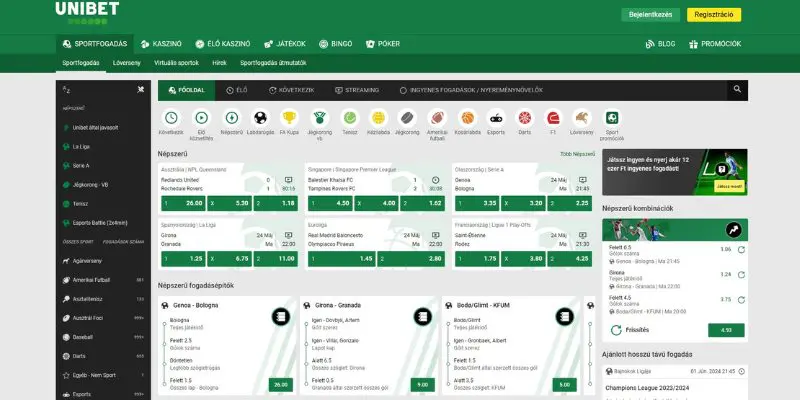Switch to the Élő tab
The image size is (800, 400).
point(237,89)
